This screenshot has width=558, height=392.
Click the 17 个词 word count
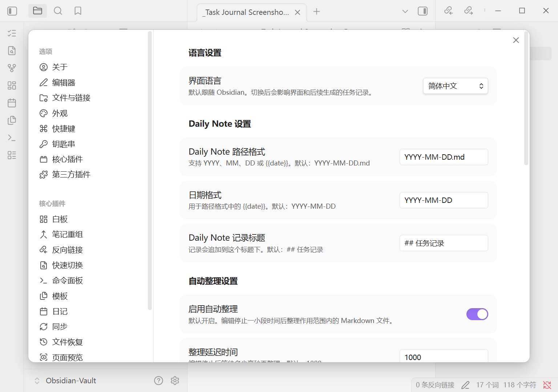(488, 385)
